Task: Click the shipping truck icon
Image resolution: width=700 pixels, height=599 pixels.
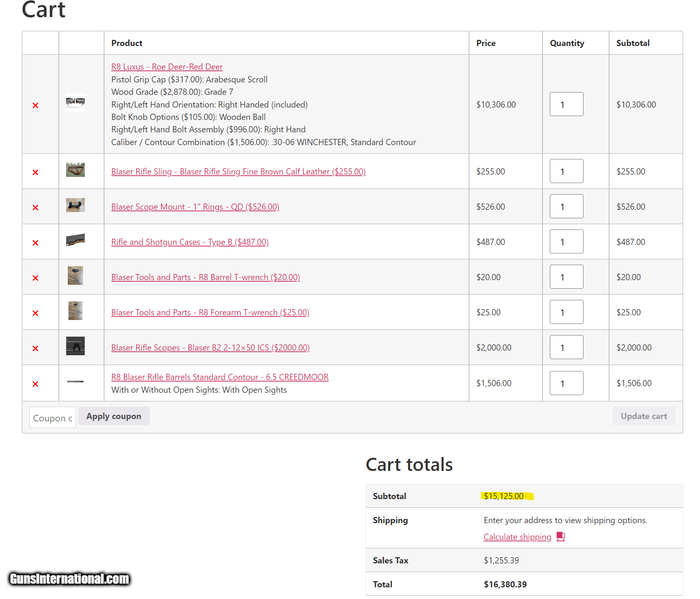Action: pos(560,536)
